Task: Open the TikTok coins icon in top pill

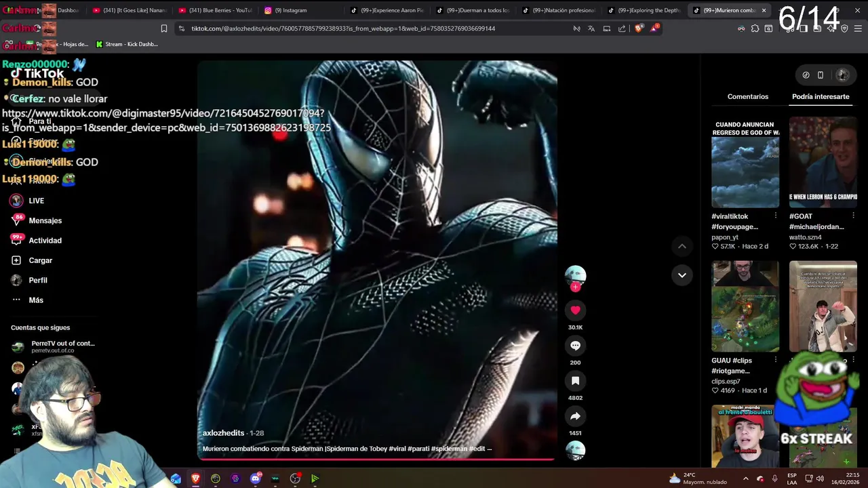Action: [806, 75]
